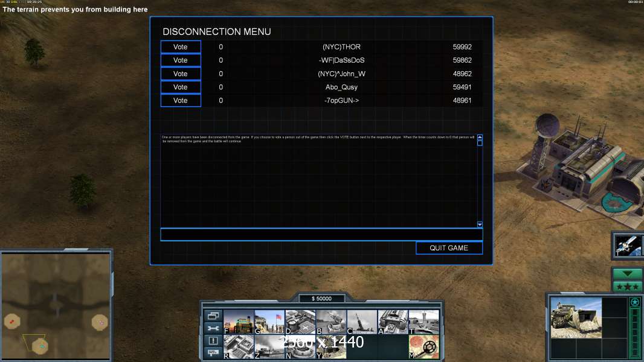Vote to remove player -WF|DaSsDoS
Screen dimensions: 644x362
click(x=181, y=60)
